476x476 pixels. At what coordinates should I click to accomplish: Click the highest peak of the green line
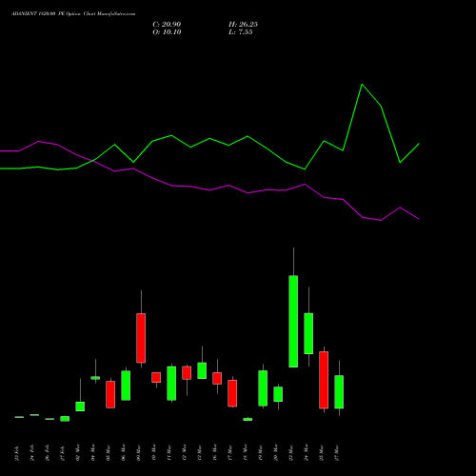[x=362, y=85]
